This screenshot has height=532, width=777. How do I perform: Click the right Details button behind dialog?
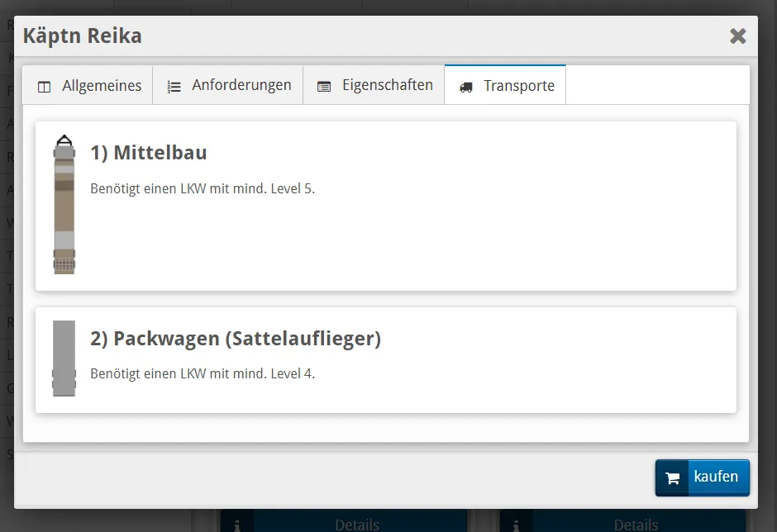pyautogui.click(x=622, y=524)
